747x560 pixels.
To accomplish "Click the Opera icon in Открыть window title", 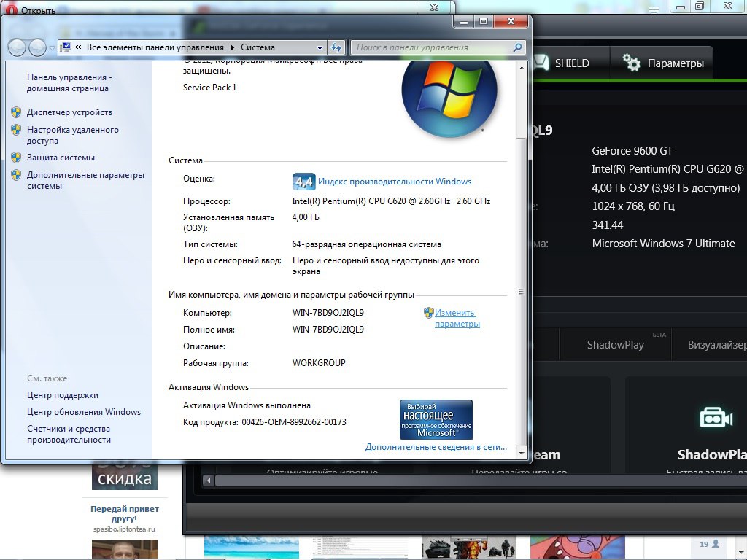I will pyautogui.click(x=12, y=9).
